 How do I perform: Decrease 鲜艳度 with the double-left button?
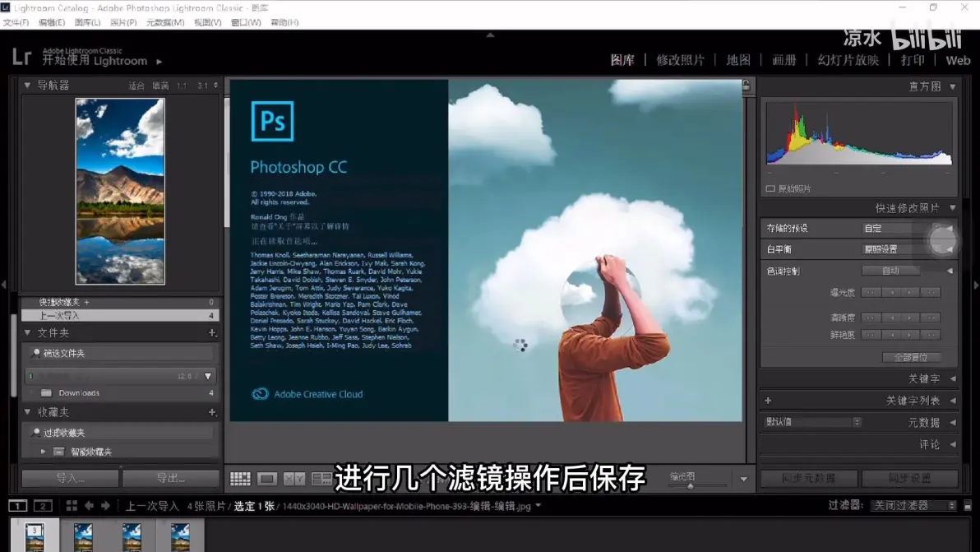coord(871,335)
